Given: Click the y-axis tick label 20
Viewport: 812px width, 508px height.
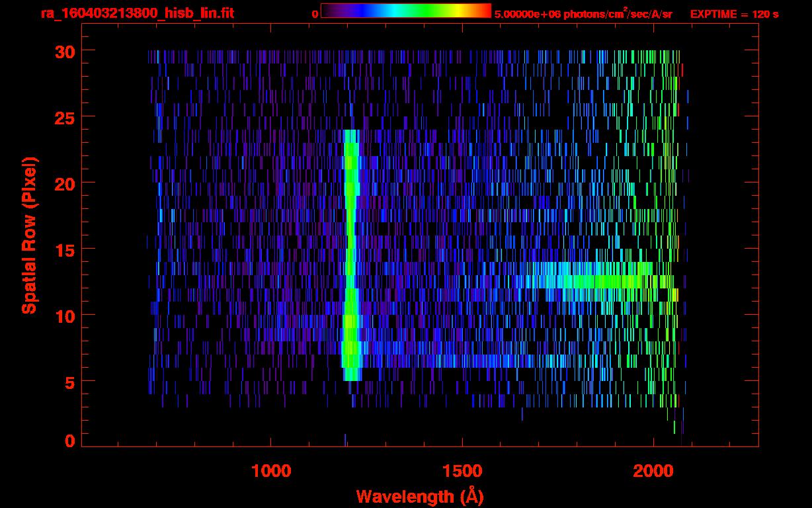Looking at the screenshot, I should click(x=65, y=183).
